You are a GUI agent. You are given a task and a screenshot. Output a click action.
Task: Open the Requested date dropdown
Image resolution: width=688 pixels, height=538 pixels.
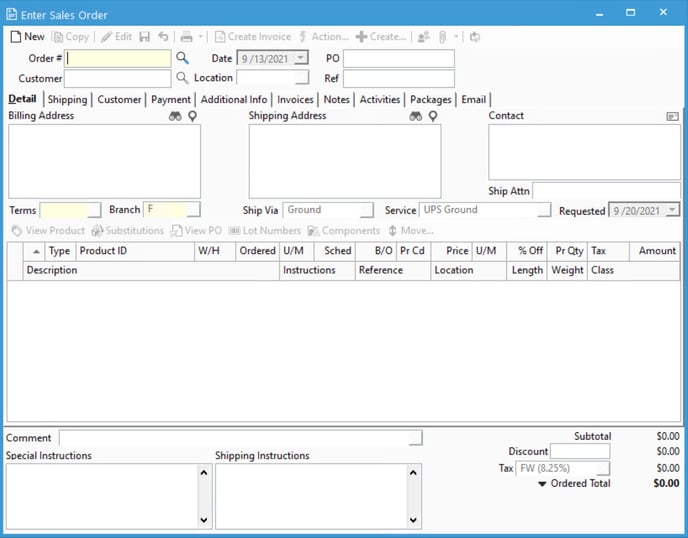click(x=672, y=211)
